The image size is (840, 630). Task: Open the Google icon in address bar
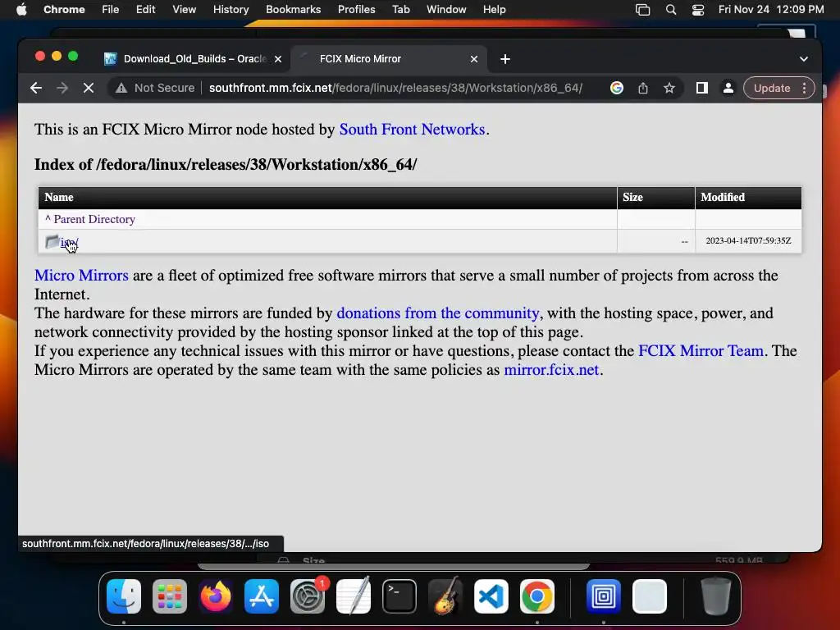tap(617, 88)
